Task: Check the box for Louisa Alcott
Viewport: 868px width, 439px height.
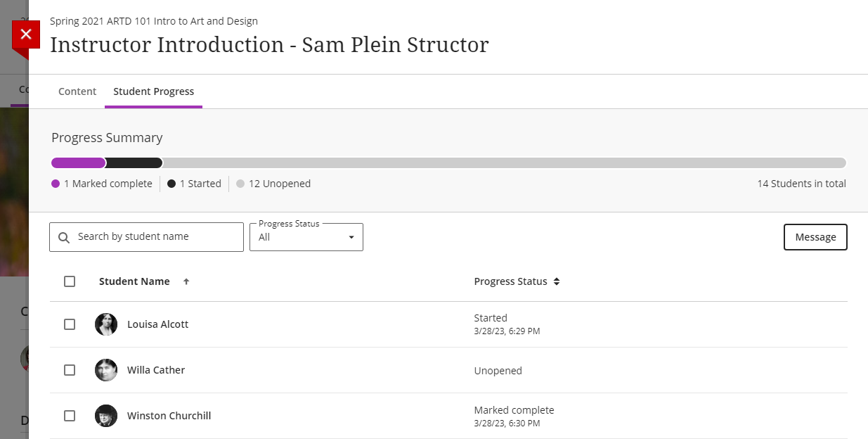Action: 70,324
